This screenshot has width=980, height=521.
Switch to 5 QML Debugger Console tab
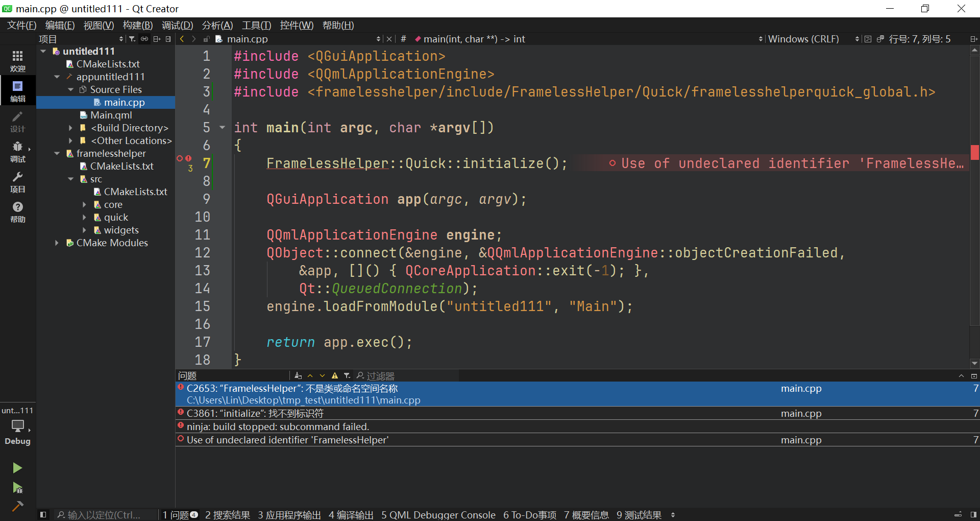point(438,515)
